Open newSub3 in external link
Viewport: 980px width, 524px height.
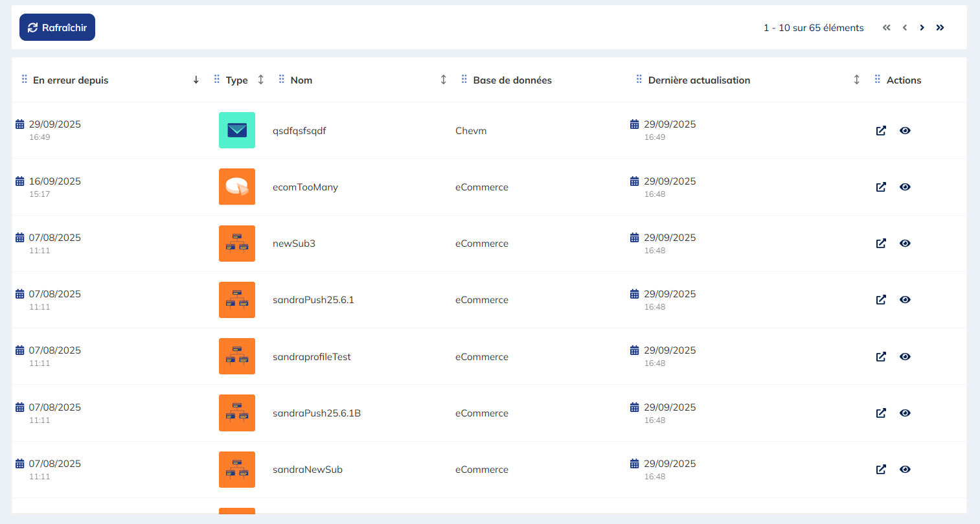(x=881, y=244)
